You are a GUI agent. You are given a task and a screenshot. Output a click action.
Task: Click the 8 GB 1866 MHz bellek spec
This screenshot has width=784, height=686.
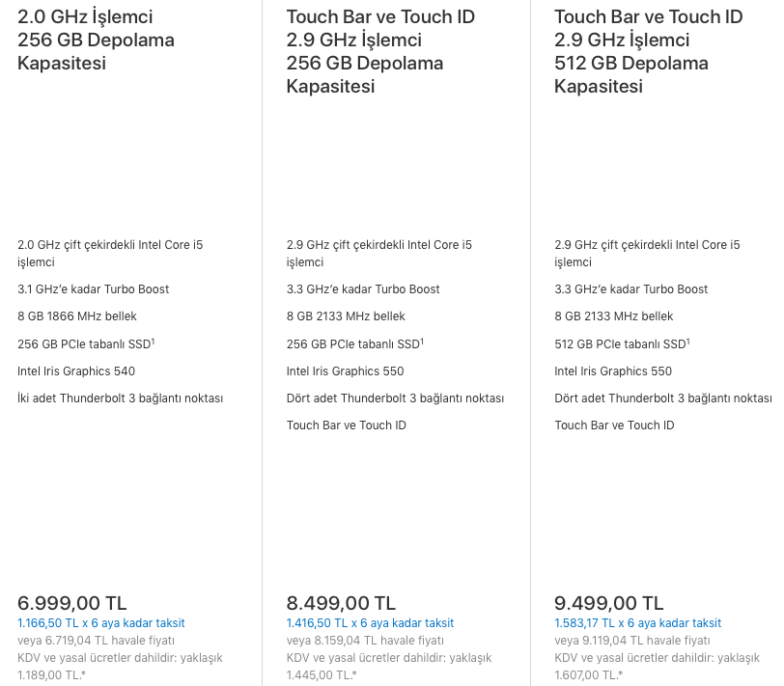coord(77,316)
